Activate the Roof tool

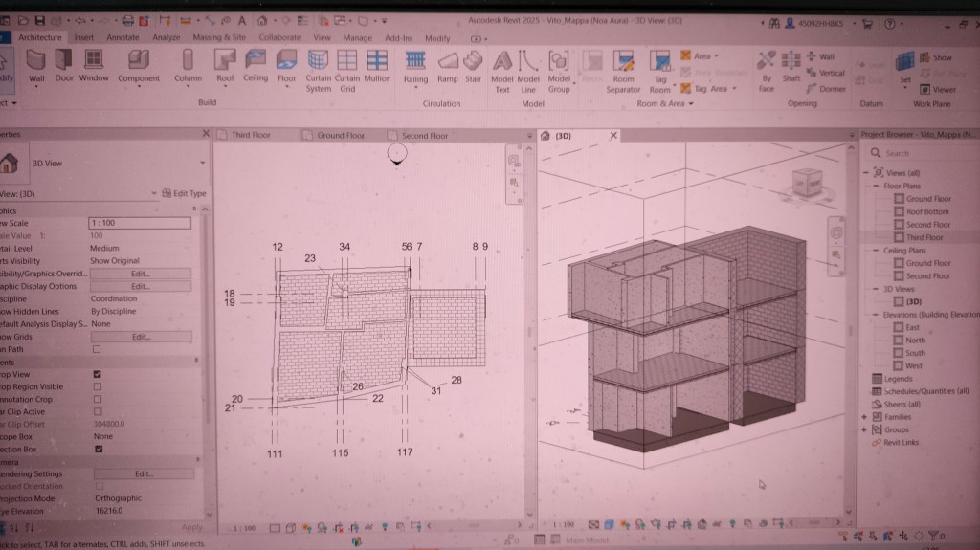(x=225, y=63)
